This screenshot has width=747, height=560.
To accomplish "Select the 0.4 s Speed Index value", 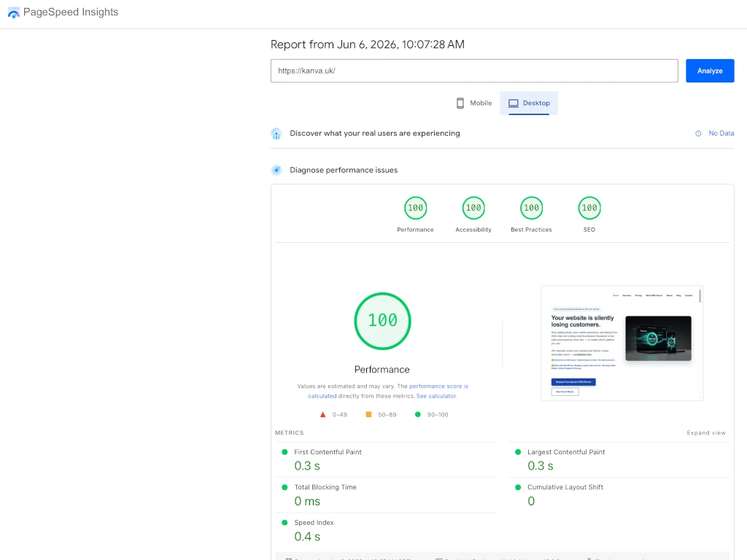I will (307, 537).
